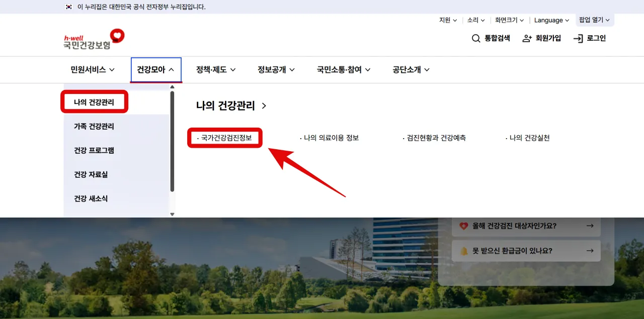Click the heart icon on 건강검진 대상자 card

tap(463, 226)
